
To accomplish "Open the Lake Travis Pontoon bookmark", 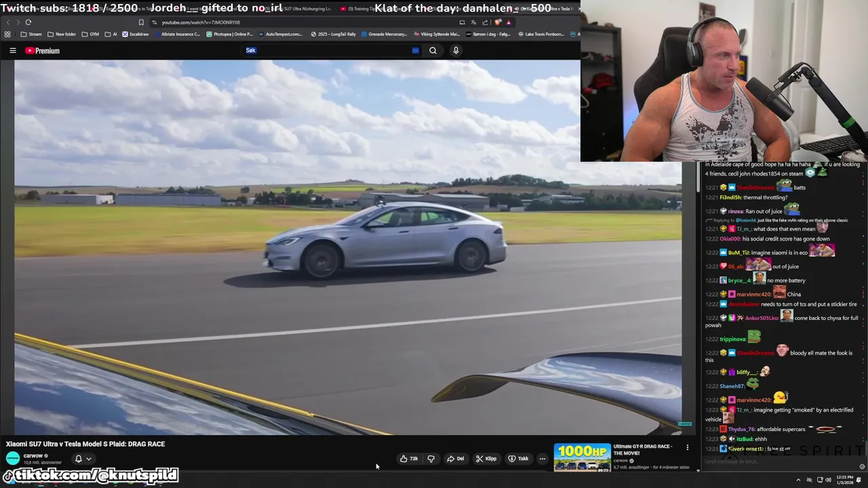I will [x=540, y=34].
